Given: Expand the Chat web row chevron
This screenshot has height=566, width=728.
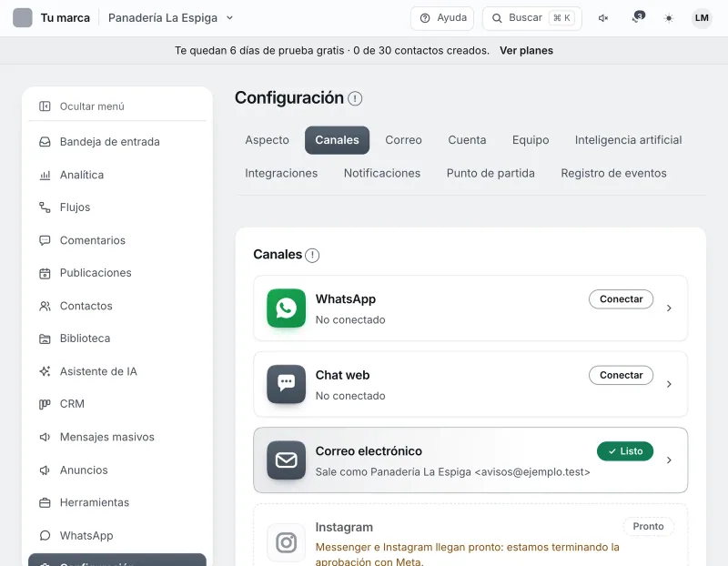Looking at the screenshot, I should [669, 384].
